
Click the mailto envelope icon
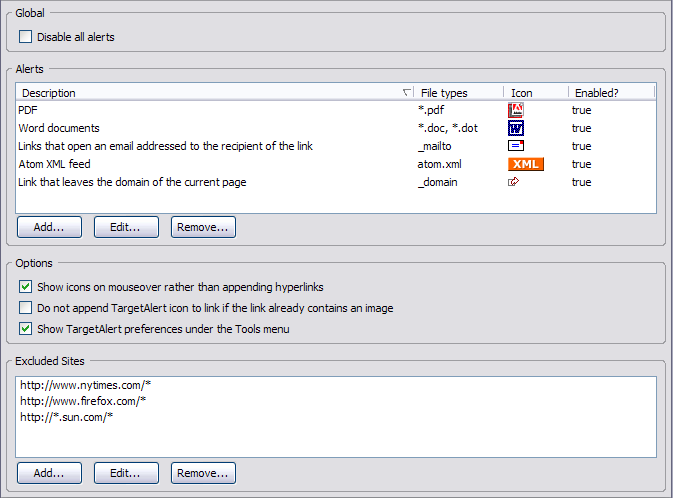tap(516, 146)
